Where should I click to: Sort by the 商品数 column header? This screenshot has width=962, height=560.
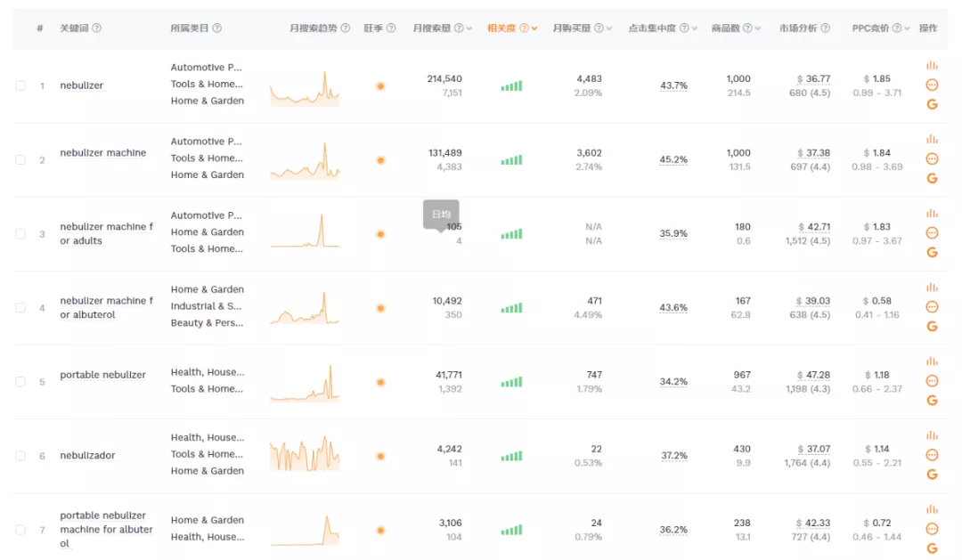[x=726, y=28]
